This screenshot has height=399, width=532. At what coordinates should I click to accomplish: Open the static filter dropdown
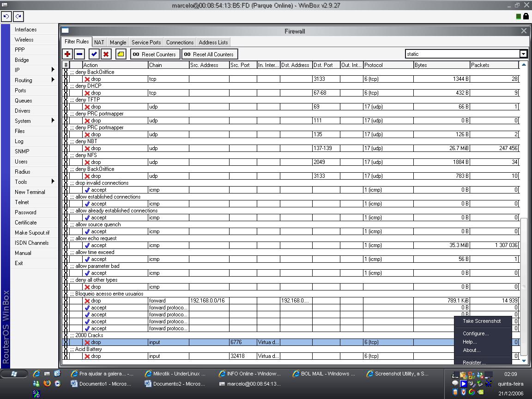click(523, 54)
